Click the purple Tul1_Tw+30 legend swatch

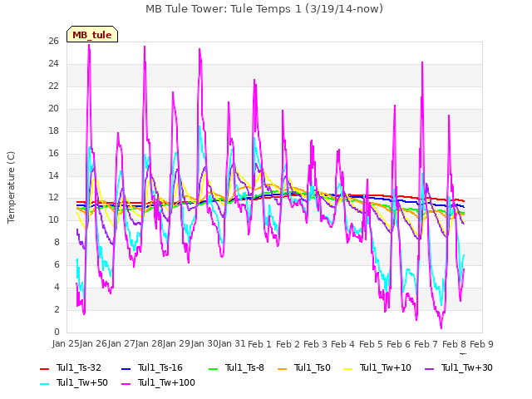[429, 368]
